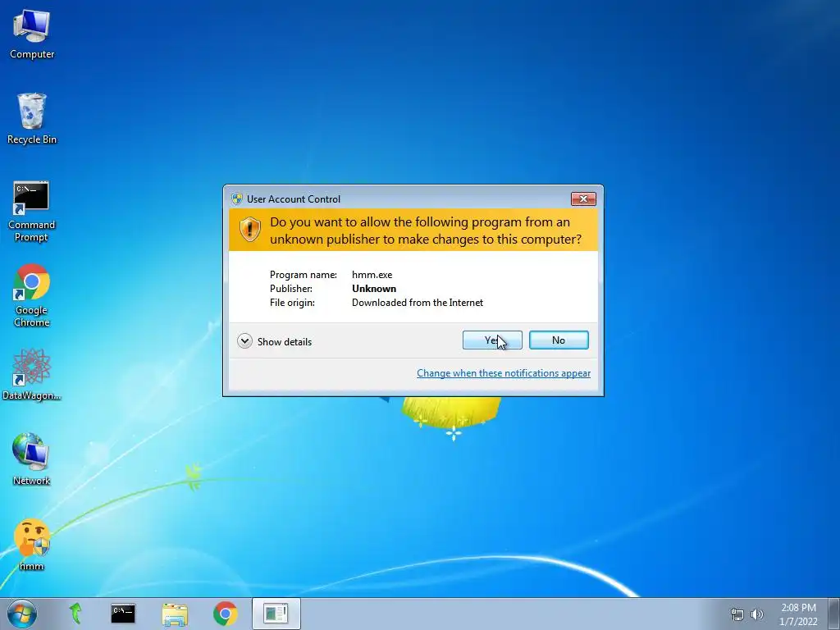The height and width of the screenshot is (630, 840).
Task: Select the Google Chrome desktop shortcut
Action: (x=32, y=295)
